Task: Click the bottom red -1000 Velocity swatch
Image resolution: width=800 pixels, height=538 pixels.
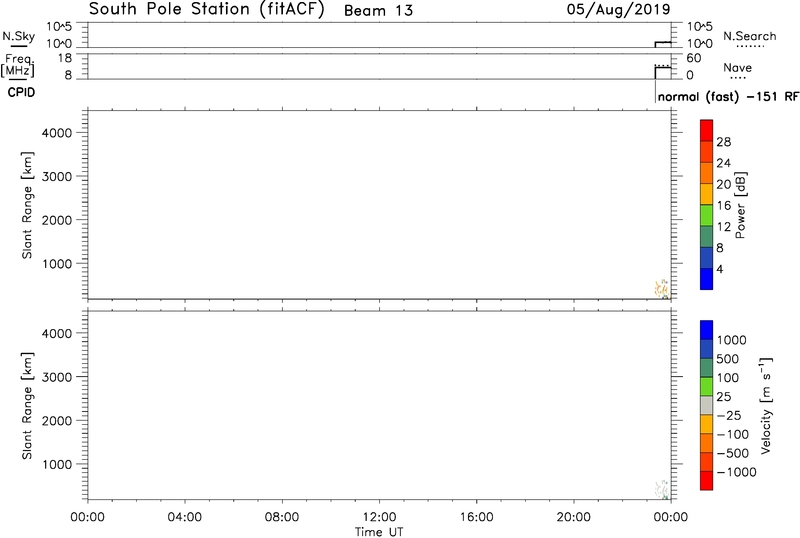Action: 706,481
